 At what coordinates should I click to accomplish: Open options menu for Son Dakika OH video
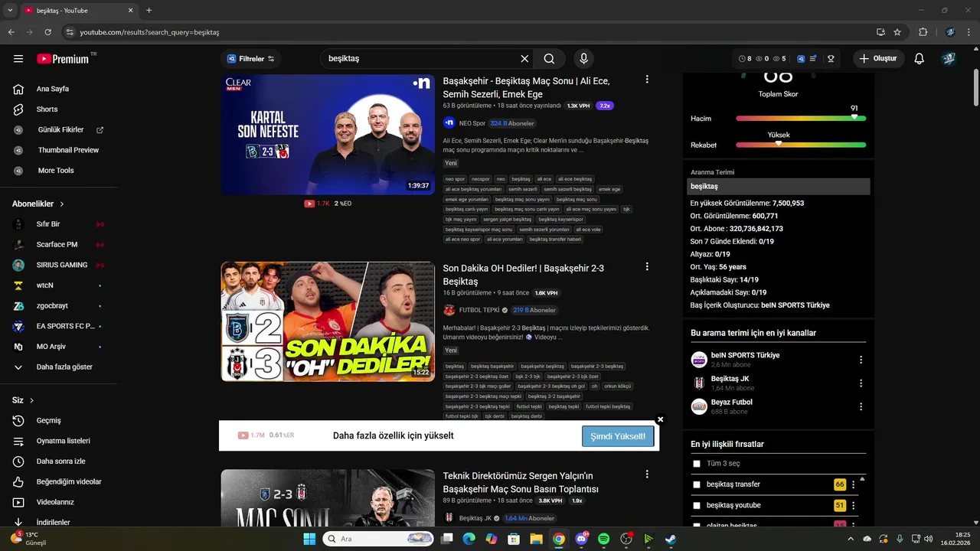tap(647, 267)
